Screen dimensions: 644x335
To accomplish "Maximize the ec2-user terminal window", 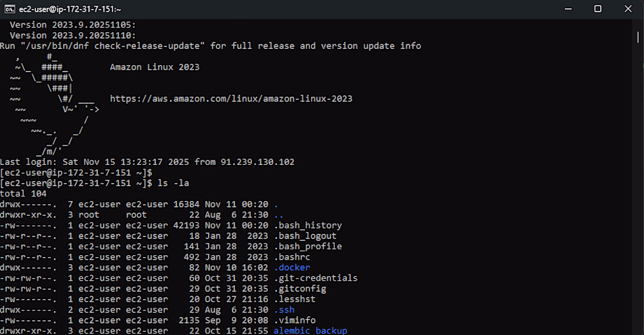I will [x=598, y=9].
